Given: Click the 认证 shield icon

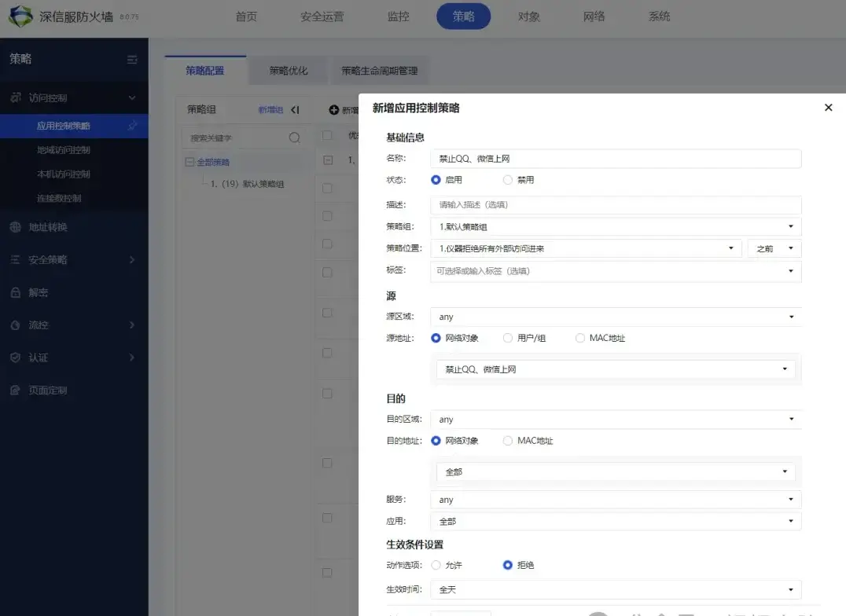Looking at the screenshot, I should click(16, 357).
